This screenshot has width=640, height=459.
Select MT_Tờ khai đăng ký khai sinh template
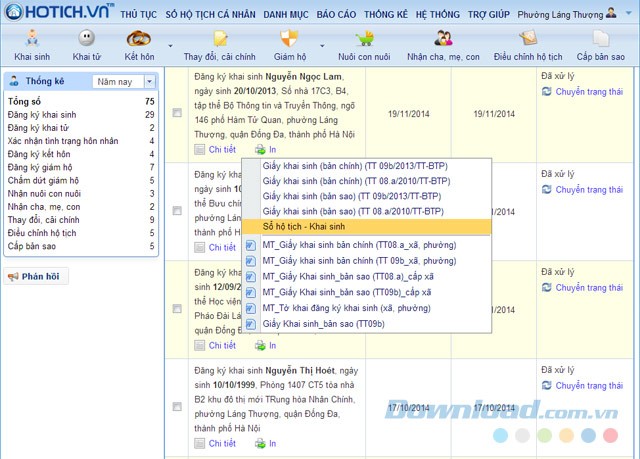tap(335, 308)
